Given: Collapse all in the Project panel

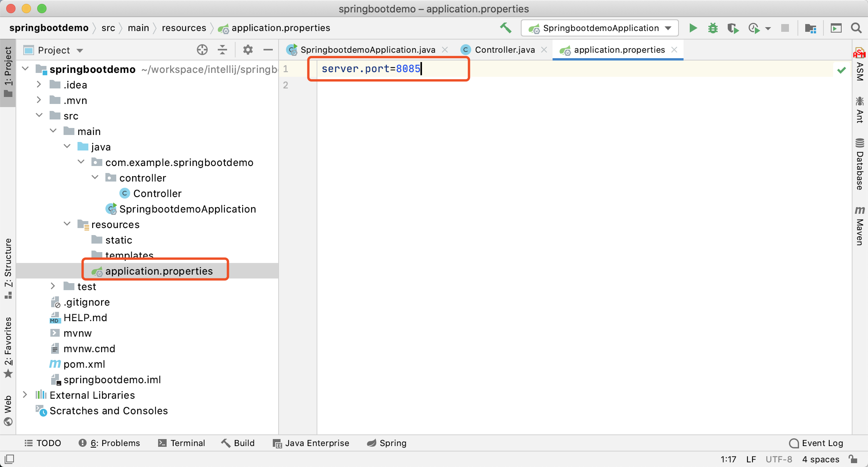Looking at the screenshot, I should tap(222, 50).
